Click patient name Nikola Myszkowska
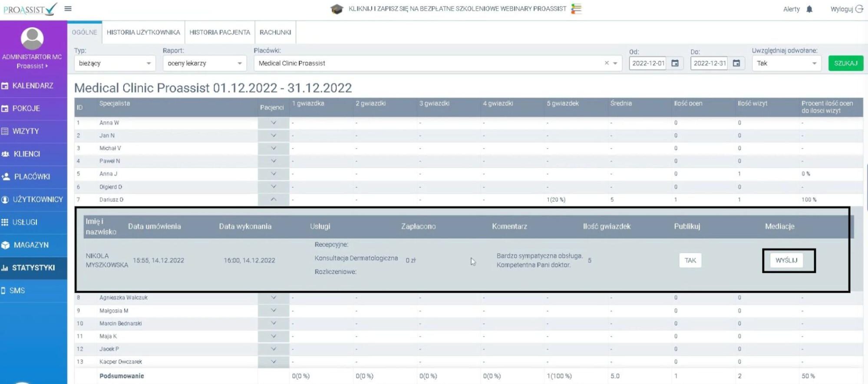868x384 pixels. 107,260
